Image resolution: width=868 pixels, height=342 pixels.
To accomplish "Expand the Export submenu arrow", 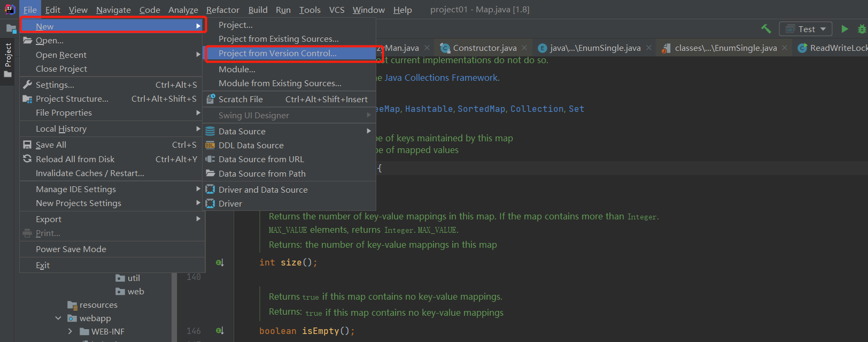I will (198, 219).
